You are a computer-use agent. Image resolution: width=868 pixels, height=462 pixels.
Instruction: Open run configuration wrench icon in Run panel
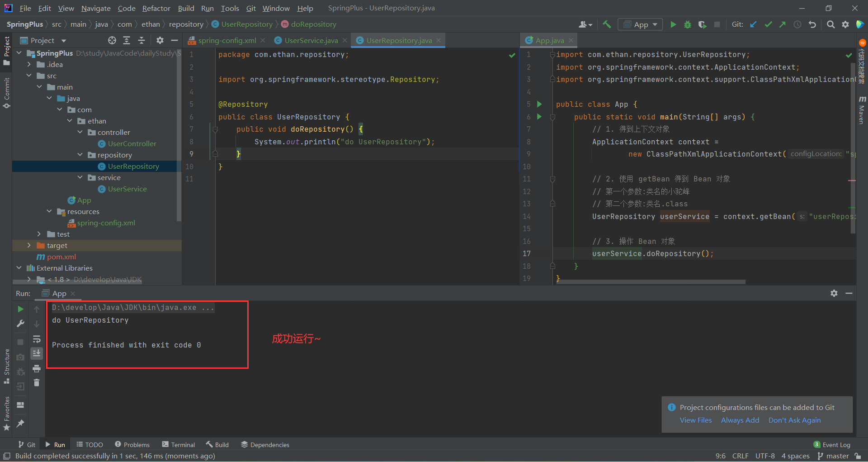click(x=20, y=324)
